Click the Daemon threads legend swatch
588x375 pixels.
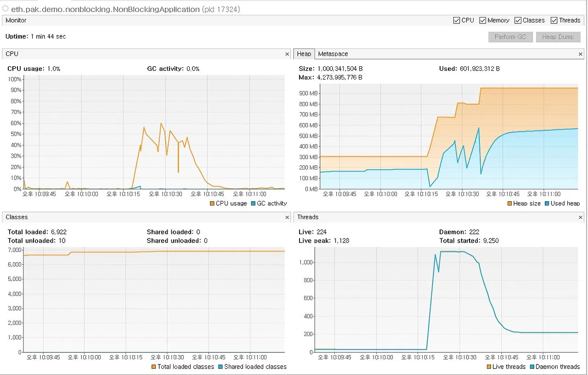tap(532, 367)
